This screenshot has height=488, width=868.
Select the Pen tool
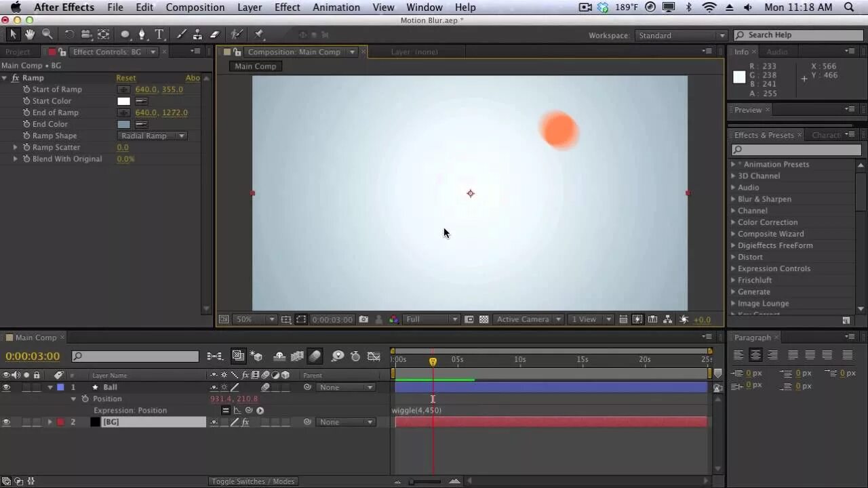[142, 35]
